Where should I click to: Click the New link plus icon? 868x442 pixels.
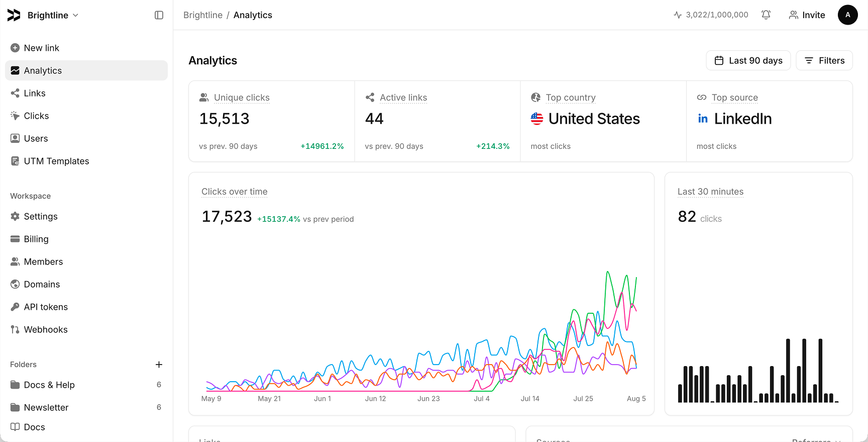[x=15, y=48]
